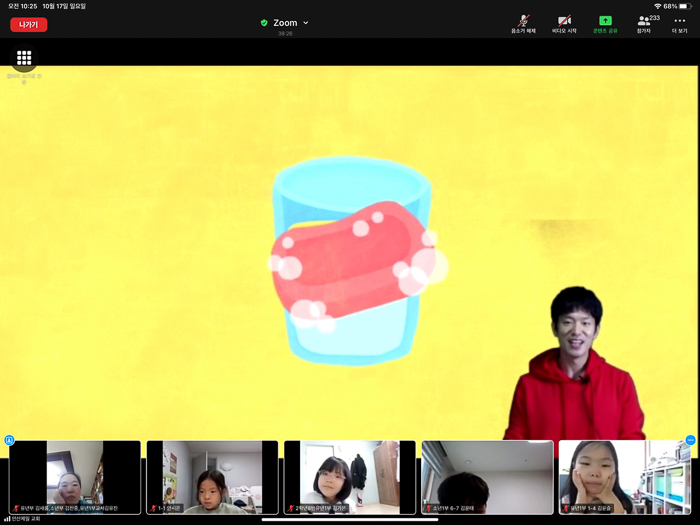
Task: Unmute the microphone (음소거 해제)
Action: click(x=523, y=23)
